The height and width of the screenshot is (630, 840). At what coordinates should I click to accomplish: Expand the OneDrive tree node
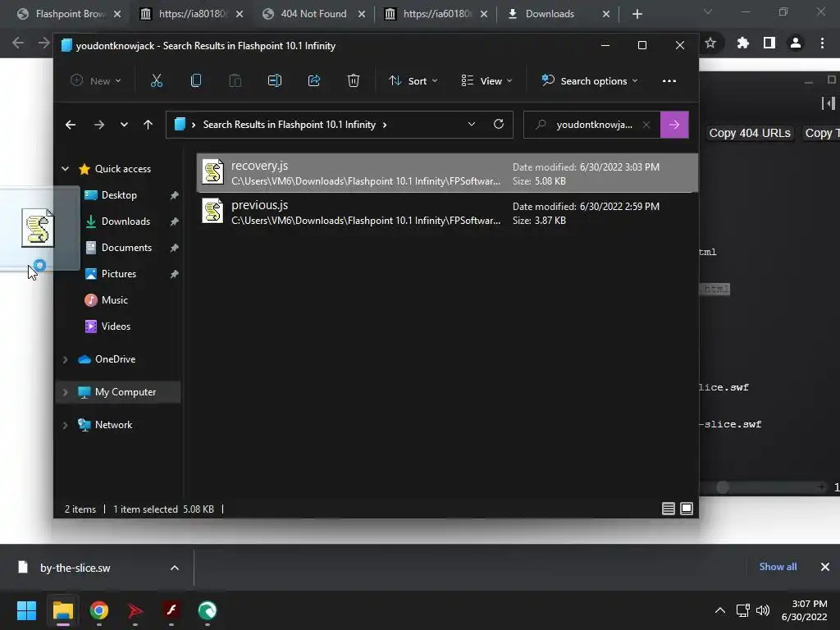point(66,359)
